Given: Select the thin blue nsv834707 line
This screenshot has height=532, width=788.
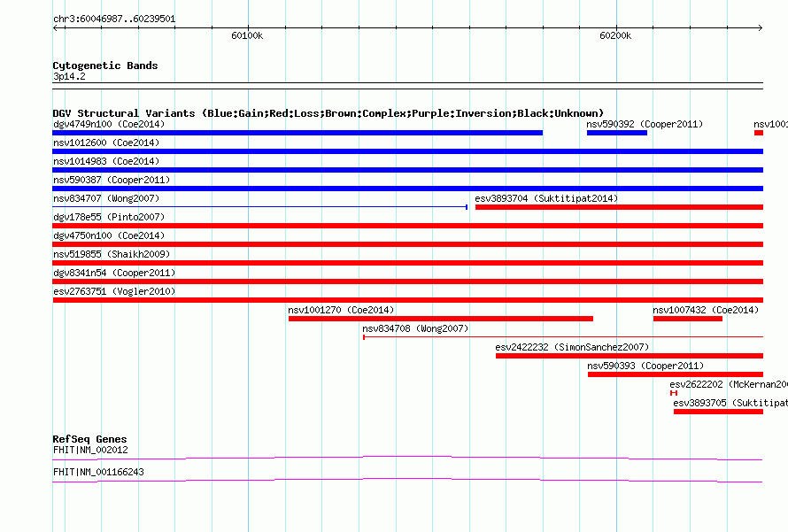Looking at the screenshot, I should 259,207.
